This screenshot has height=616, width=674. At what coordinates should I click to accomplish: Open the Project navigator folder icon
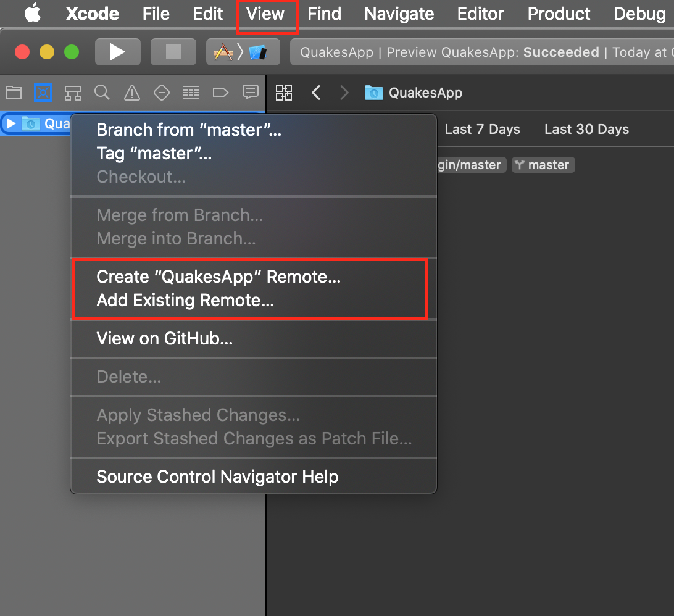(x=14, y=93)
